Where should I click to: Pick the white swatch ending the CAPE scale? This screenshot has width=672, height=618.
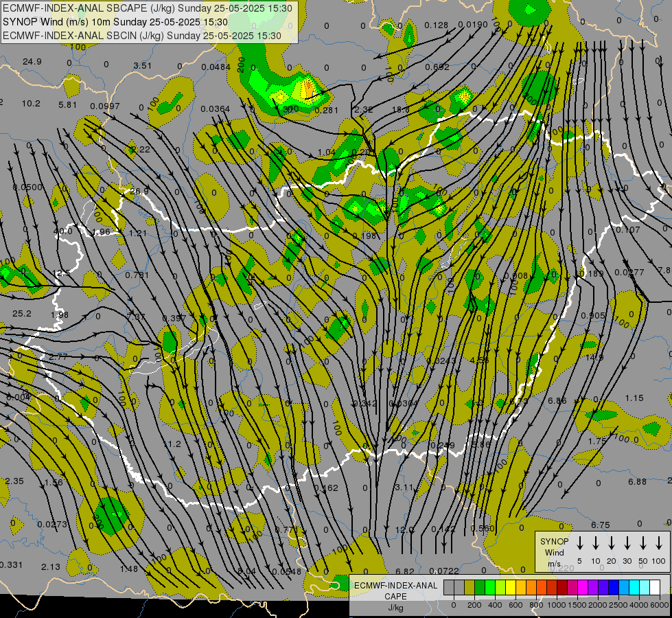655,588
